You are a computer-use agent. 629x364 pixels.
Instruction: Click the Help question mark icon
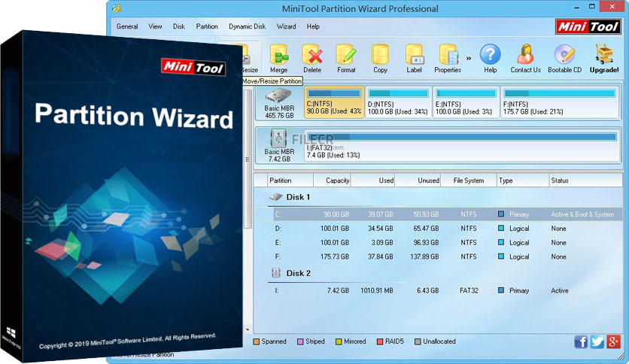point(491,54)
